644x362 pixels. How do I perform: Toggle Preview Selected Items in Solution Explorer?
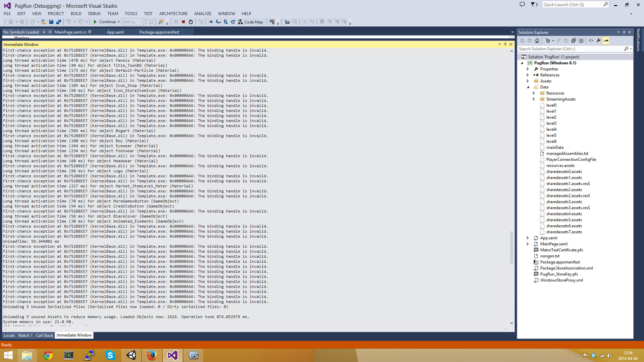click(606, 41)
